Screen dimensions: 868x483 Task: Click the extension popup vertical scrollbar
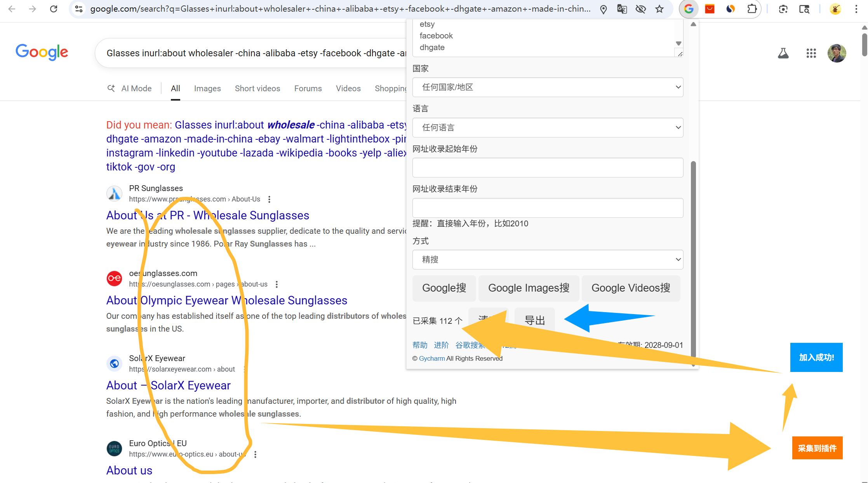[x=693, y=258]
